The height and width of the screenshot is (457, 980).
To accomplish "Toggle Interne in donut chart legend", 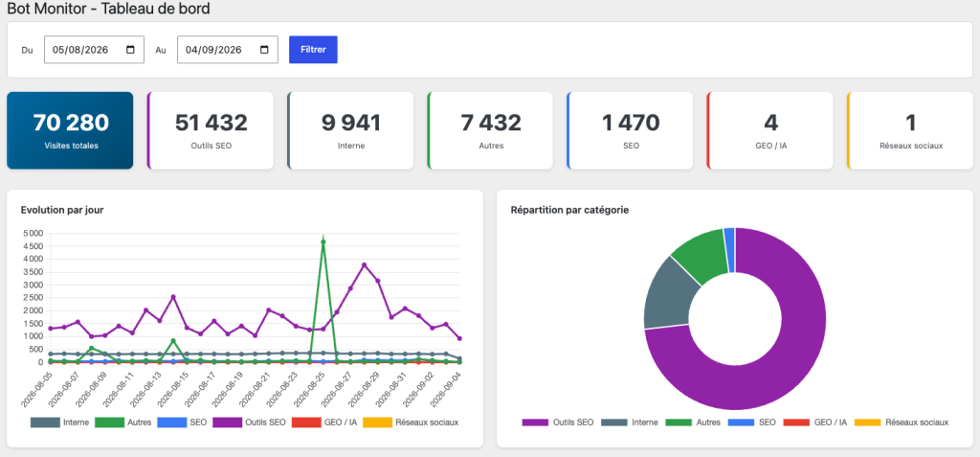I will pos(630,423).
